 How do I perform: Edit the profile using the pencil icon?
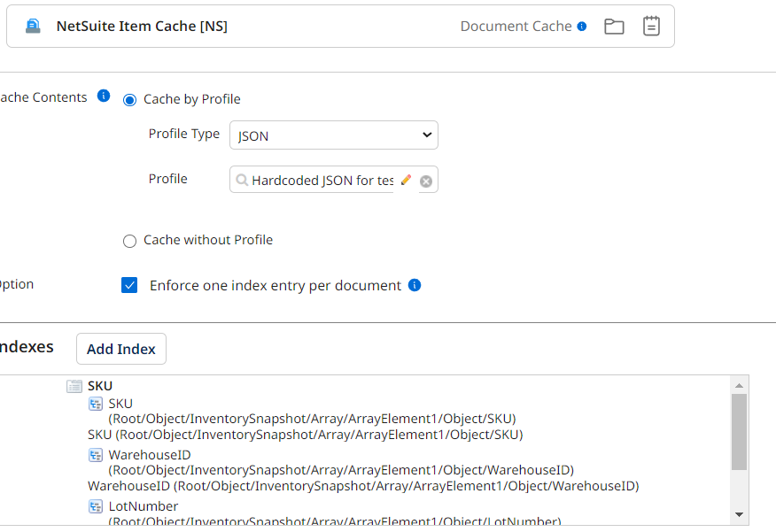406,180
